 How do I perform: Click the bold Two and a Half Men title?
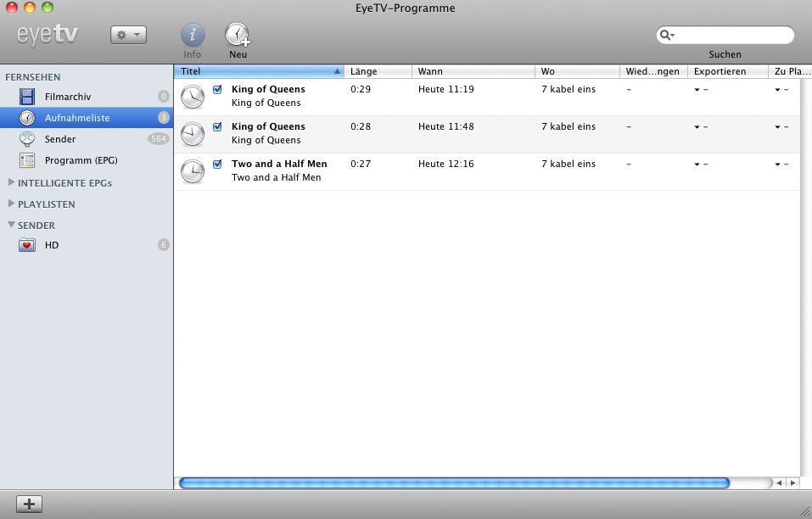coord(279,164)
